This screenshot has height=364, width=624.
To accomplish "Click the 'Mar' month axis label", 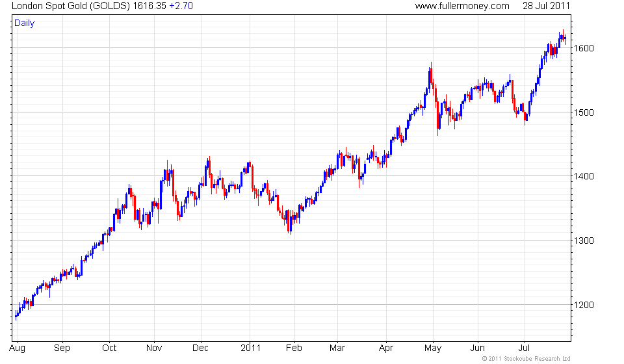I will point(337,348).
